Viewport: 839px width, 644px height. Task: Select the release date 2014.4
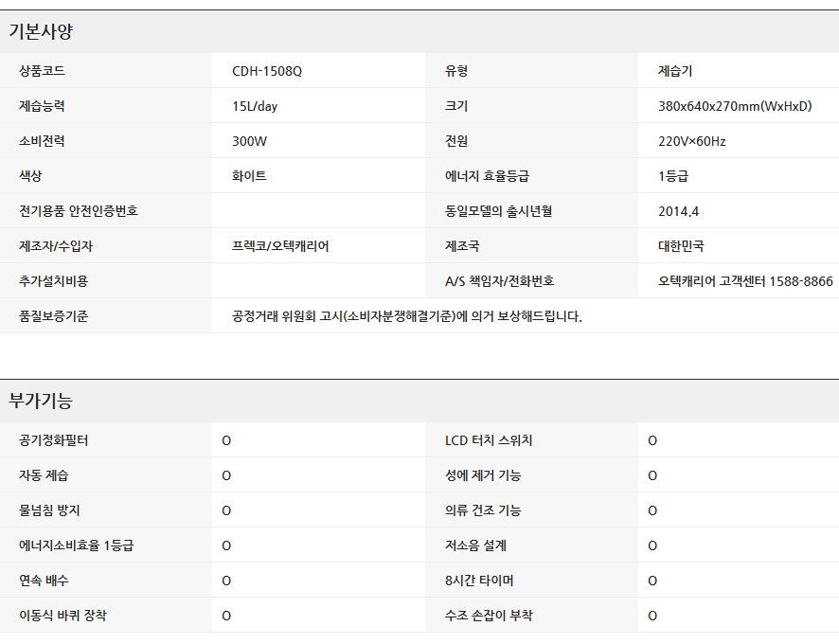click(x=678, y=211)
